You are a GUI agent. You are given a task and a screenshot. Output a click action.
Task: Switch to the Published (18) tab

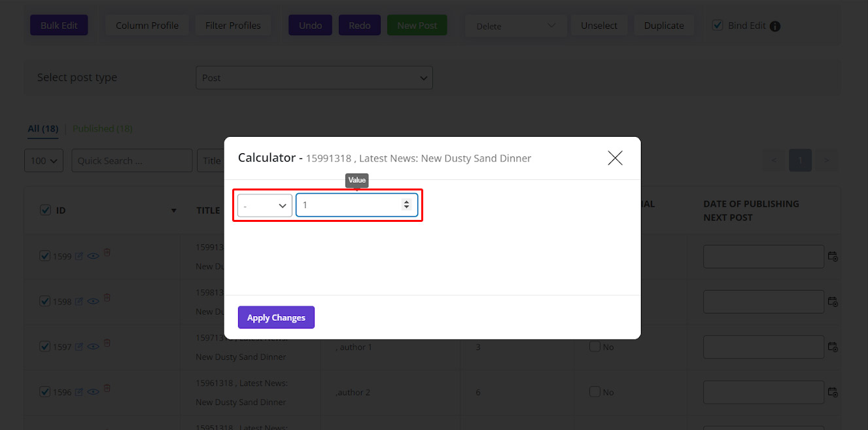pos(103,128)
